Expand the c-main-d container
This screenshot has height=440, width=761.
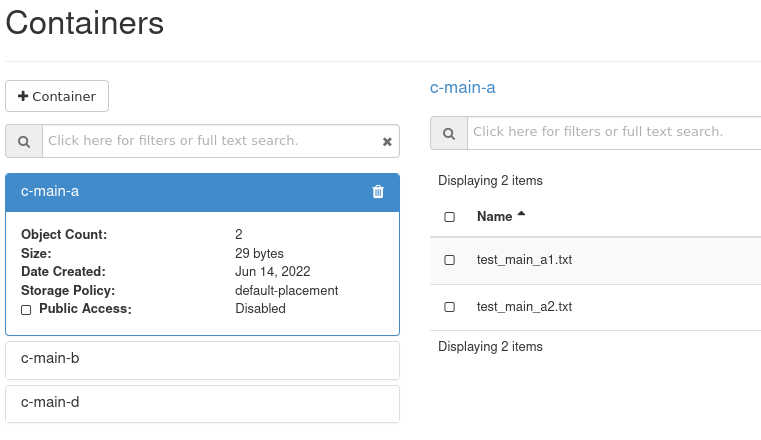[50, 402]
